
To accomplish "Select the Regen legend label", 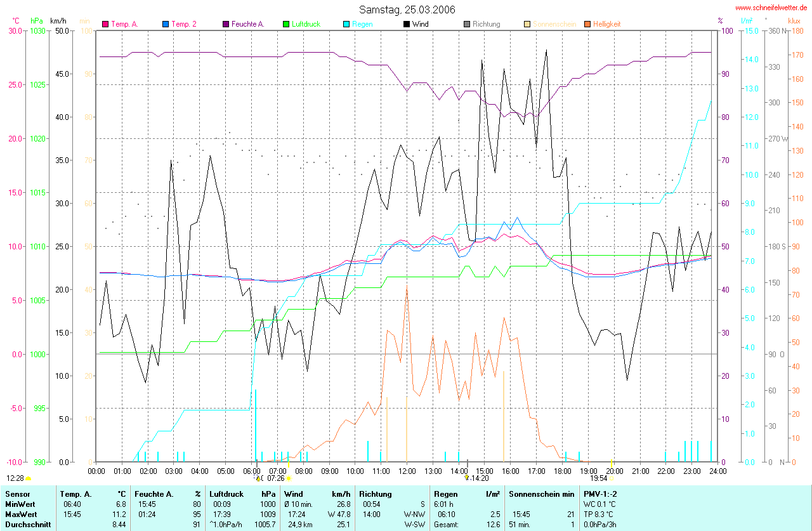I will (x=362, y=24).
